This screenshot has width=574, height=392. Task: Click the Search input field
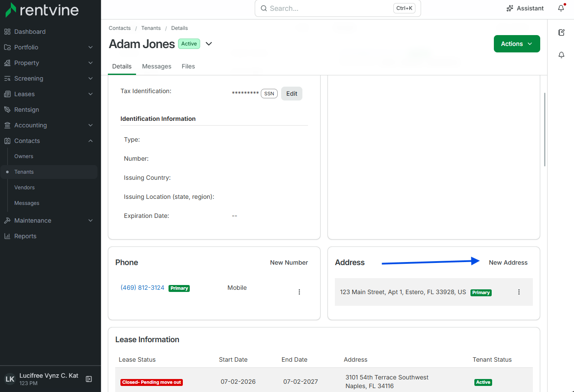tap(338, 8)
